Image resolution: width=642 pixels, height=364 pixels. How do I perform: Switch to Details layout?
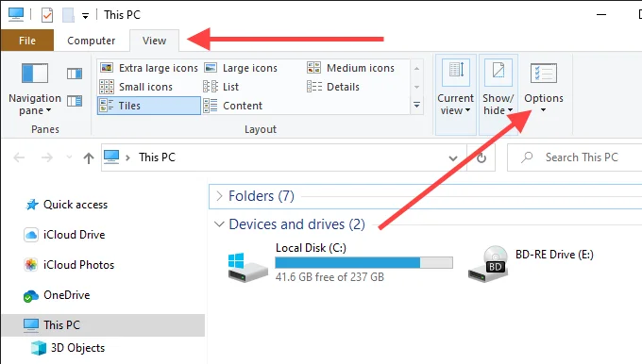pyautogui.click(x=333, y=87)
